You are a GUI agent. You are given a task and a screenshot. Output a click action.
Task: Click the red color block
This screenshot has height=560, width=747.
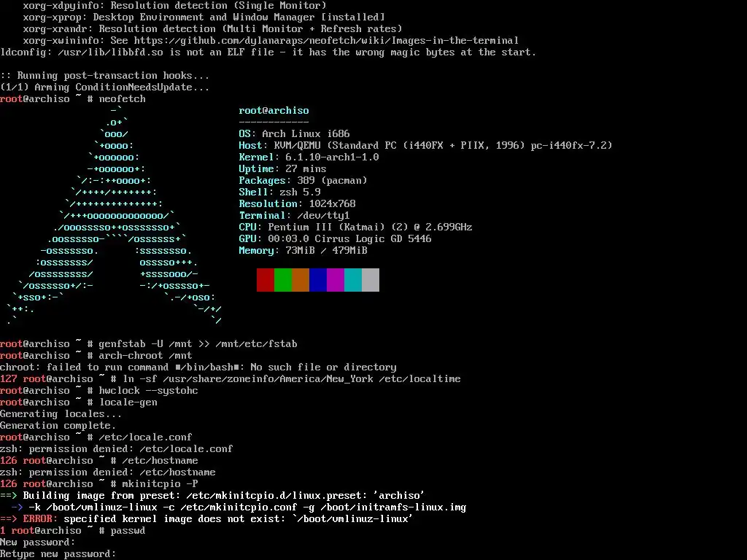(x=266, y=279)
